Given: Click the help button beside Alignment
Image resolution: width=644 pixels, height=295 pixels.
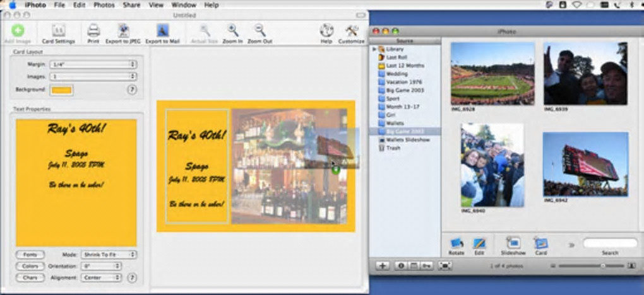Looking at the screenshot, I should [x=131, y=278].
